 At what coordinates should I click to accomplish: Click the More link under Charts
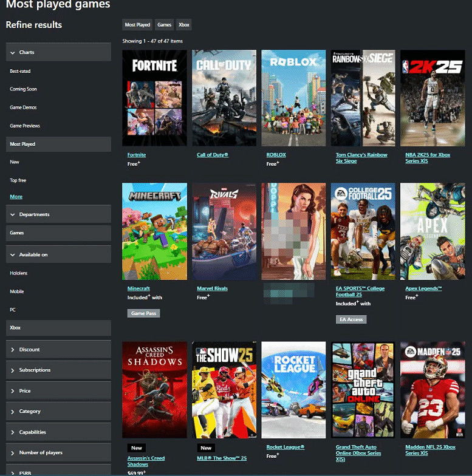pyautogui.click(x=16, y=197)
